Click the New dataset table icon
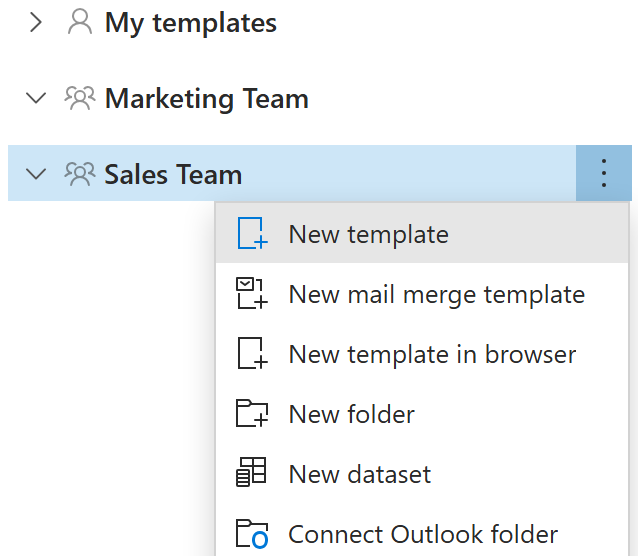This screenshot has width=638, height=556. point(252,473)
